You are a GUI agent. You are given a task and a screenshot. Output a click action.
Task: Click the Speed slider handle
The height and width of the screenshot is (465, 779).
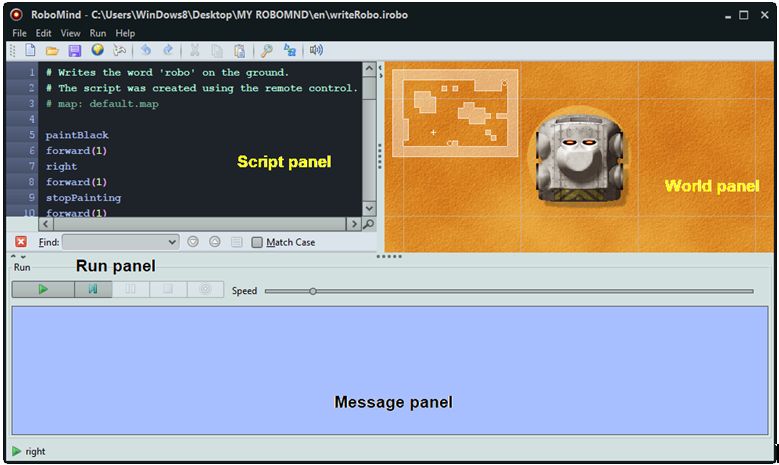[312, 291]
